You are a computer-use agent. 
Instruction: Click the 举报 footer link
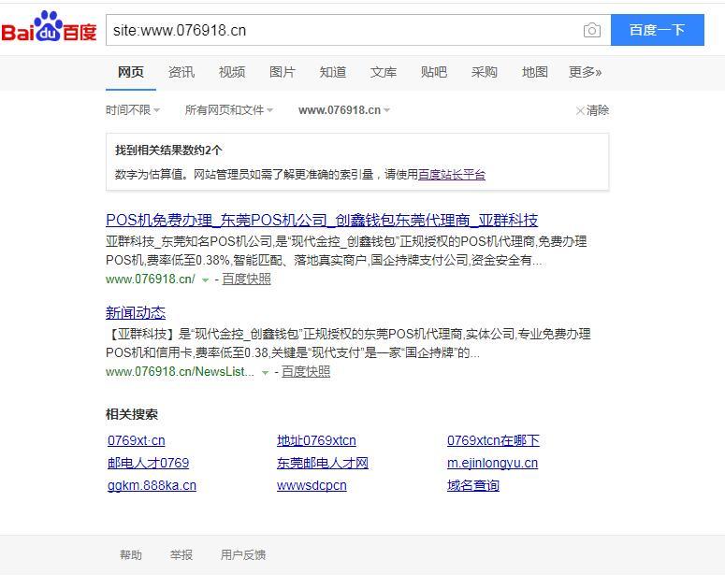(x=181, y=554)
